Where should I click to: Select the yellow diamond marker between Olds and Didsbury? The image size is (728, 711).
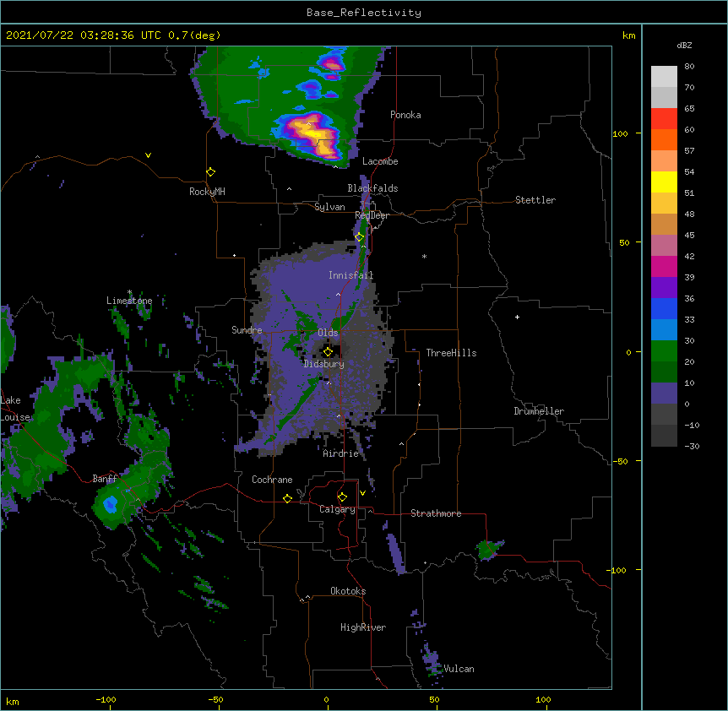click(x=329, y=351)
